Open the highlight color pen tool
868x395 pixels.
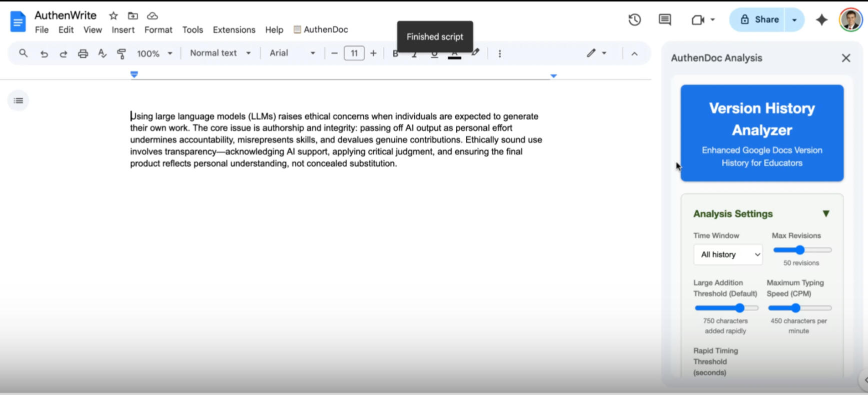pos(475,52)
